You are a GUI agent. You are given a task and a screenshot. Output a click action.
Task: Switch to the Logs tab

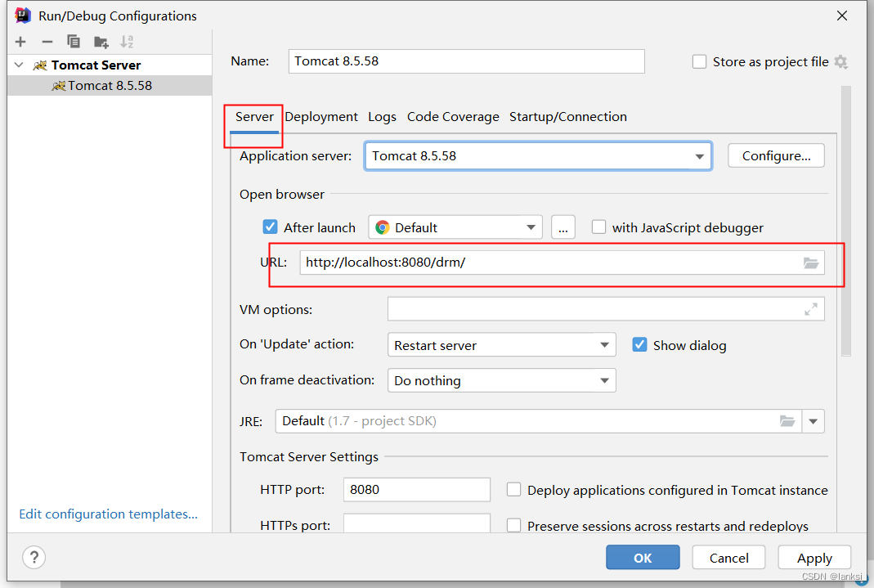382,116
